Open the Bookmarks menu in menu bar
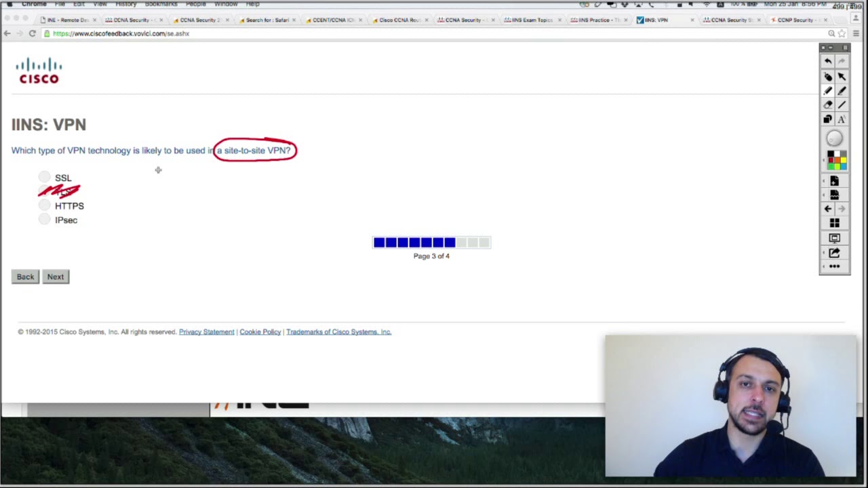 161,4
